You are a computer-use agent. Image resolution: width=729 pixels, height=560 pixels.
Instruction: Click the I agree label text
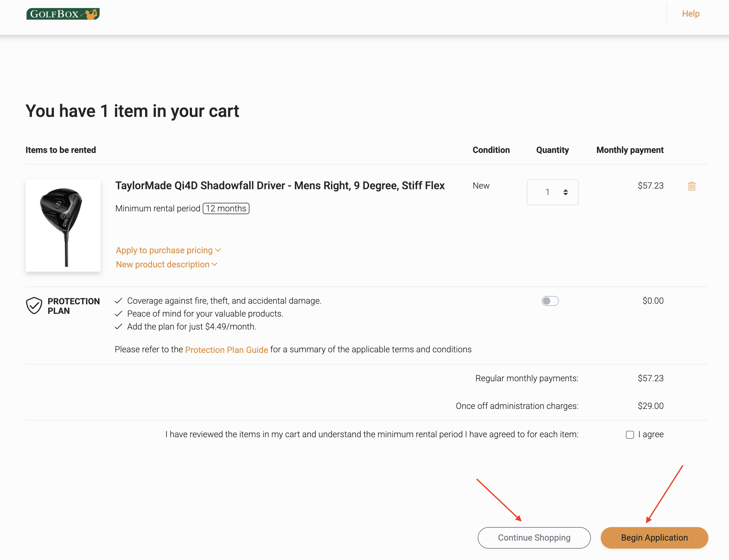[651, 434]
